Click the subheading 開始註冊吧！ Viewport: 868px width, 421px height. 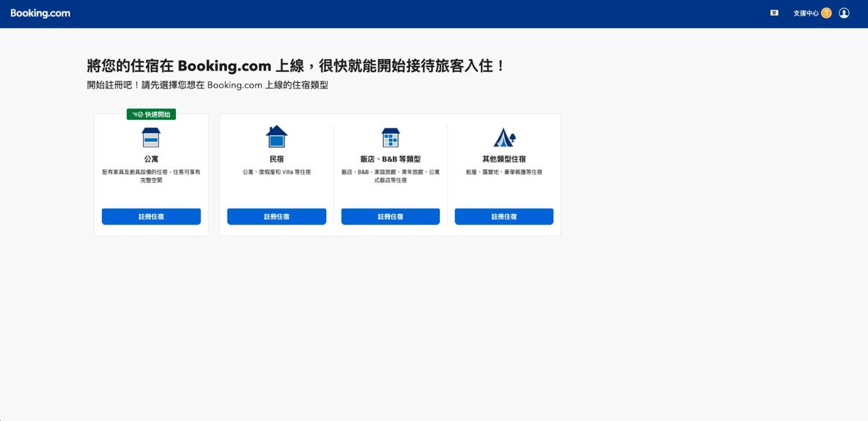point(207,85)
